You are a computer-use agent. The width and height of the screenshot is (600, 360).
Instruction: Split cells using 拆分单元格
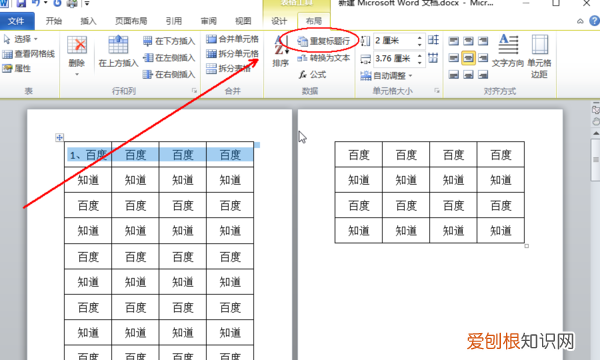point(232,54)
